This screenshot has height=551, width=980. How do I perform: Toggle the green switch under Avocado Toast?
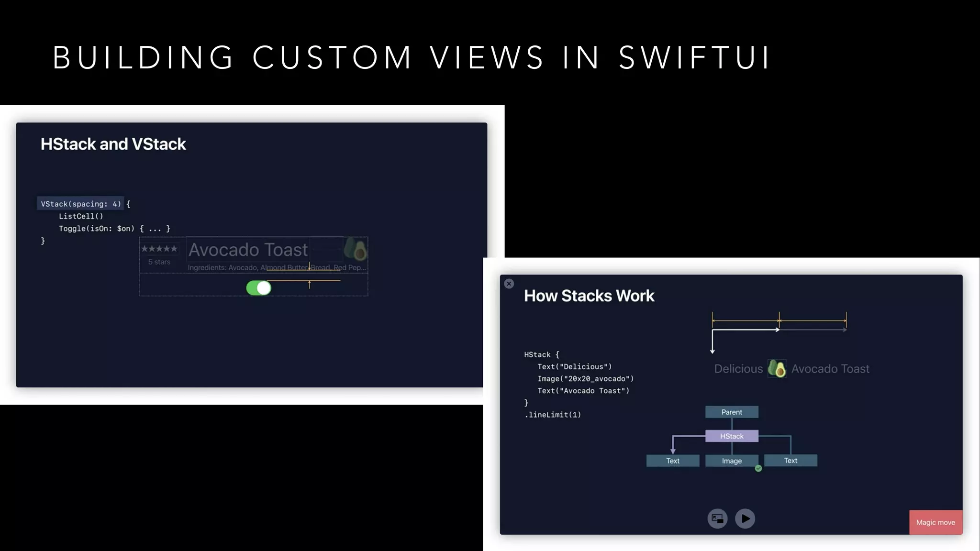(259, 288)
